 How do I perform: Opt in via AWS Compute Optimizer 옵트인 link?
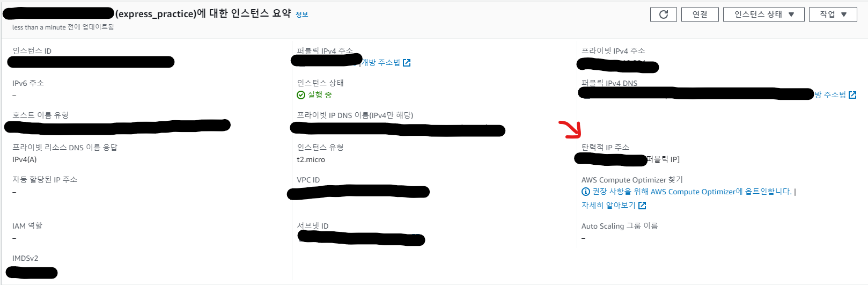(692, 192)
